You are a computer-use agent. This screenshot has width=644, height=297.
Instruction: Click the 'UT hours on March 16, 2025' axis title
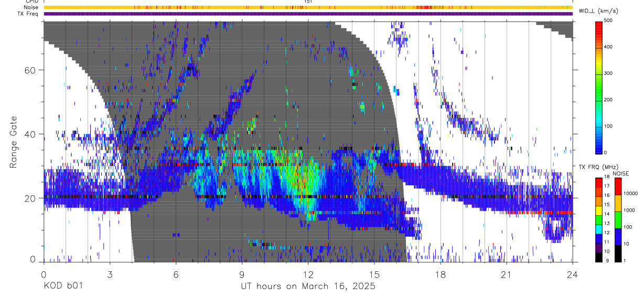tap(308, 286)
